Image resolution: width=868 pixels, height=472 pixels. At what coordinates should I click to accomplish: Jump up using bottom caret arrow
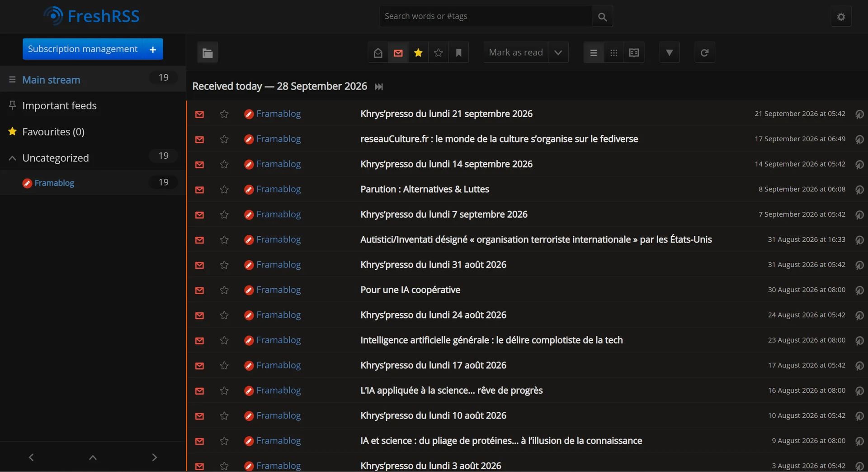(x=93, y=457)
